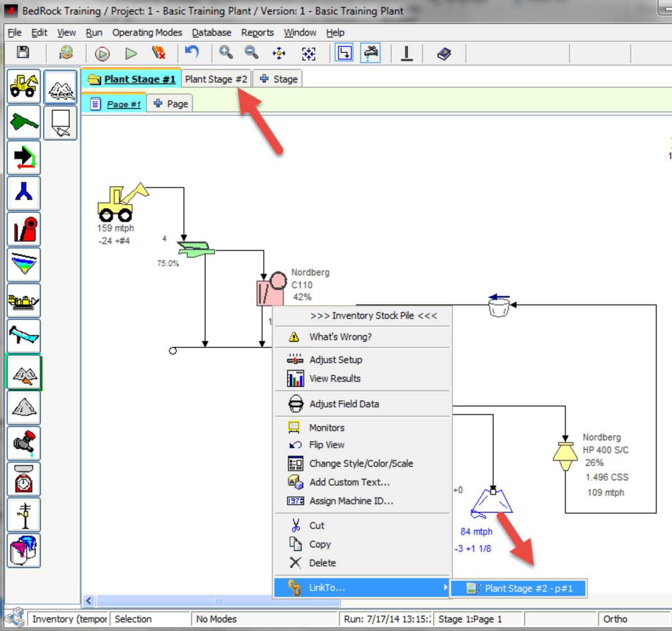Click the green Run play arrow icon

131,54
